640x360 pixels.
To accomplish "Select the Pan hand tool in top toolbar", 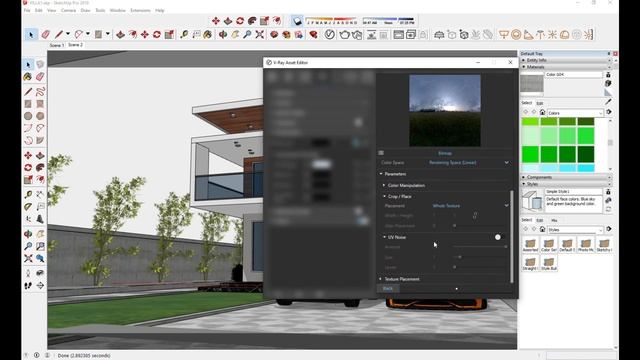I will coord(235,35).
